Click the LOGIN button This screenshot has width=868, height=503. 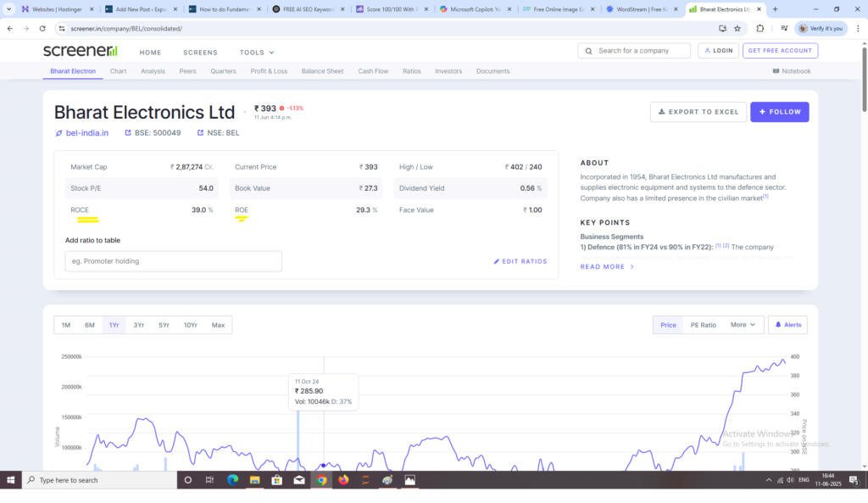click(718, 50)
